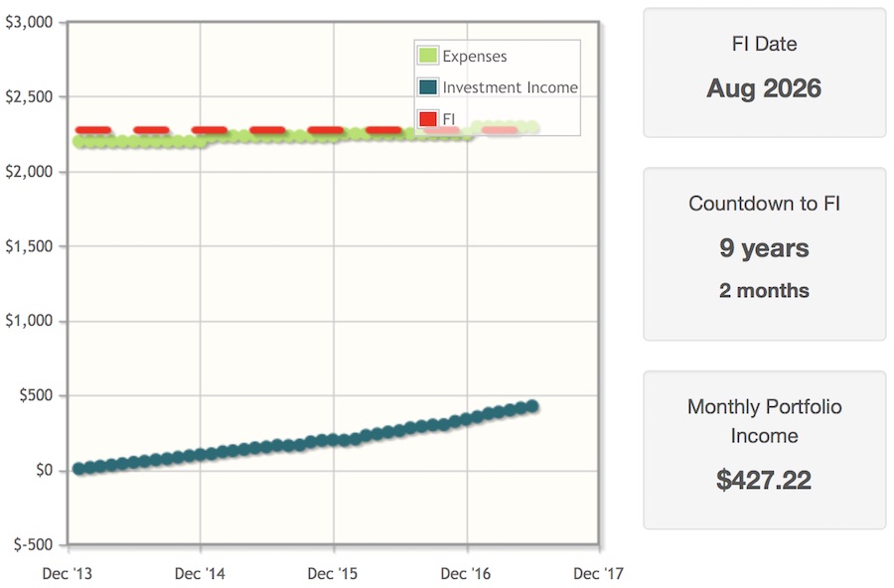Click the green Expenses legend swatch

coord(427,56)
